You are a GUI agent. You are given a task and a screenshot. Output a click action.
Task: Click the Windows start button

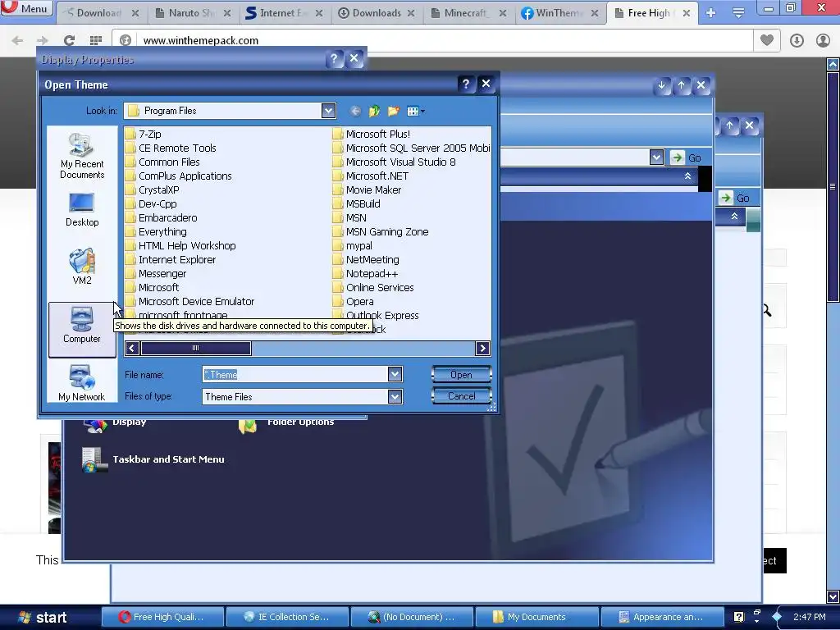(43, 618)
